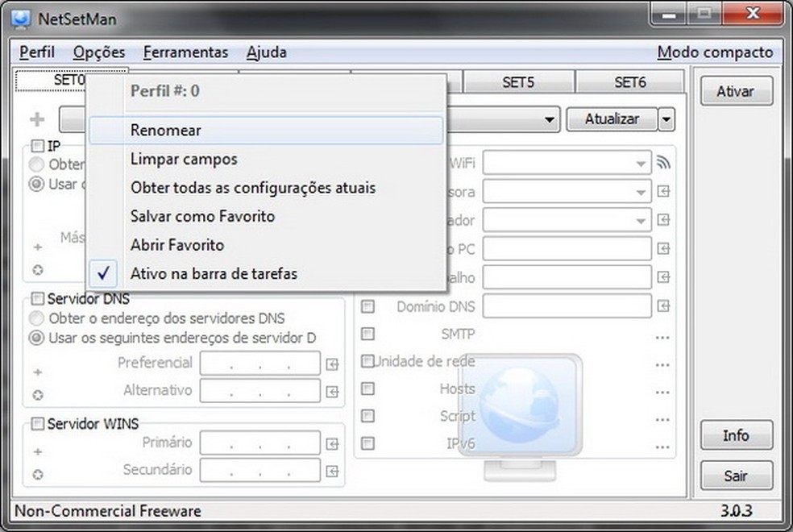Choose Renomear in the context menu

click(x=266, y=131)
